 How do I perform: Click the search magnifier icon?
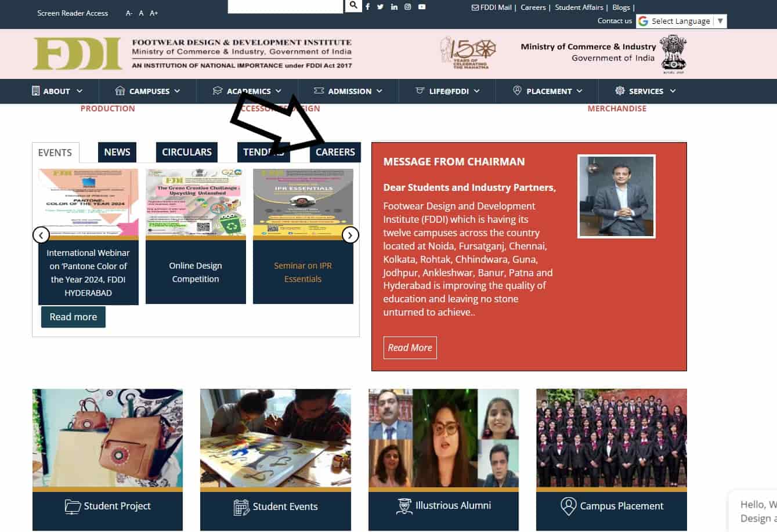point(354,5)
